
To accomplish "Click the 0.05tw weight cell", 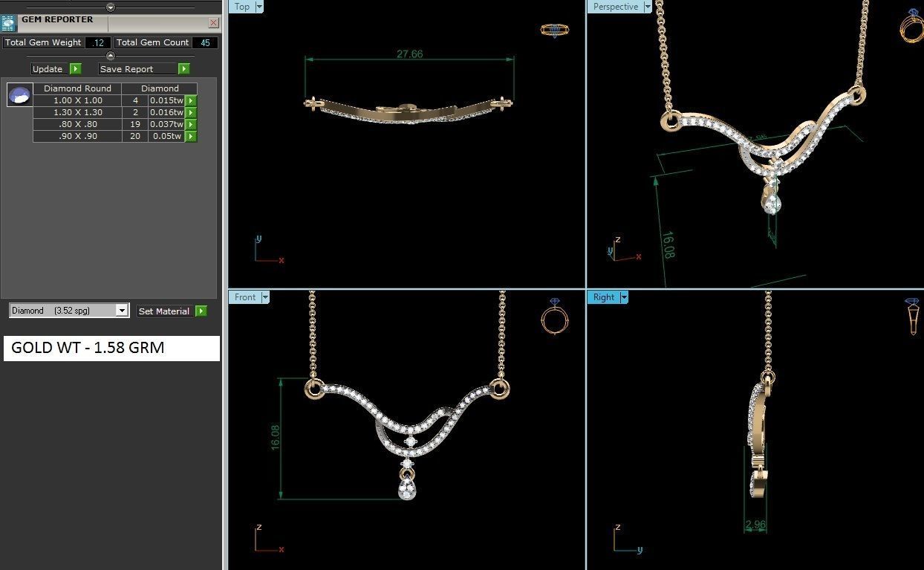I will (166, 136).
